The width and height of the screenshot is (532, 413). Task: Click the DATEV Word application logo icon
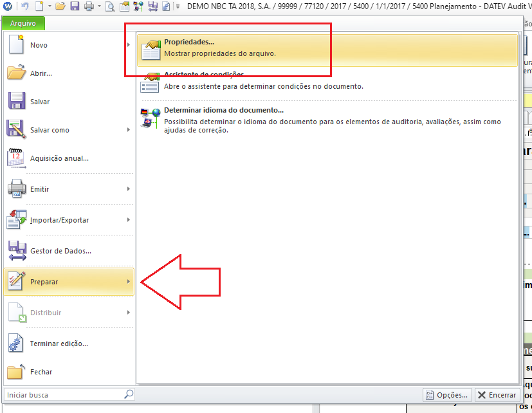[x=8, y=6]
